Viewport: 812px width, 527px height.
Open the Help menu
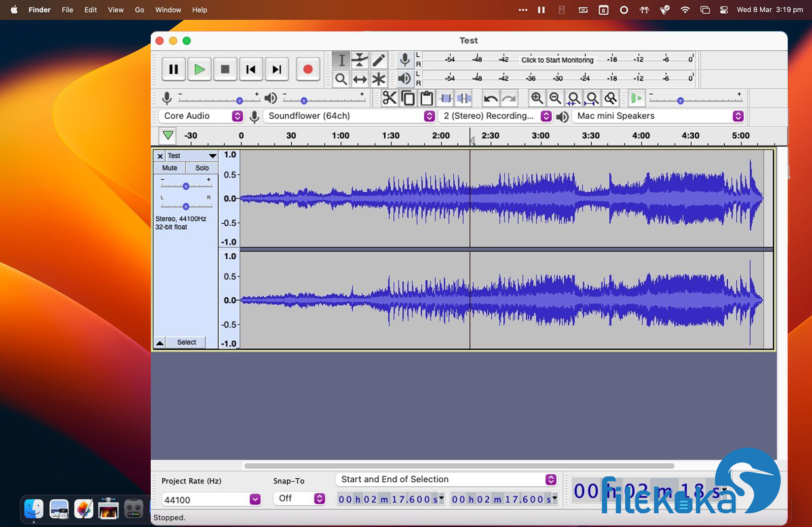point(199,10)
